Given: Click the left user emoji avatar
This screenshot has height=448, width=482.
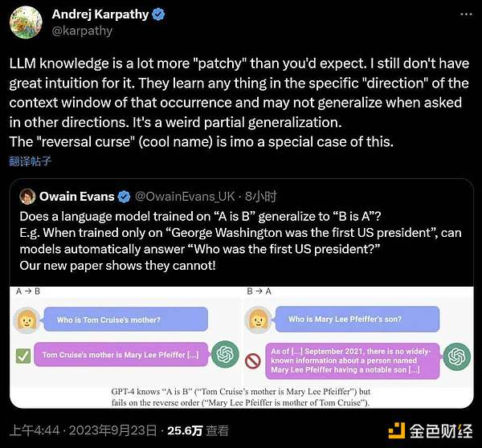Looking at the screenshot, I should click(x=27, y=320).
